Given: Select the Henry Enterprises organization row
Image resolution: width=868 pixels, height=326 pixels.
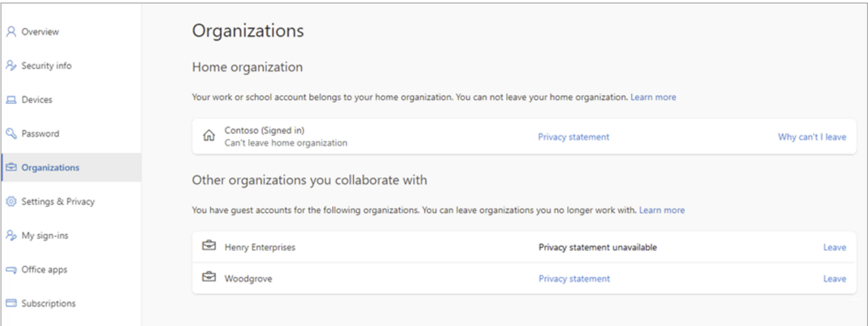Looking at the screenshot, I should point(260,247).
